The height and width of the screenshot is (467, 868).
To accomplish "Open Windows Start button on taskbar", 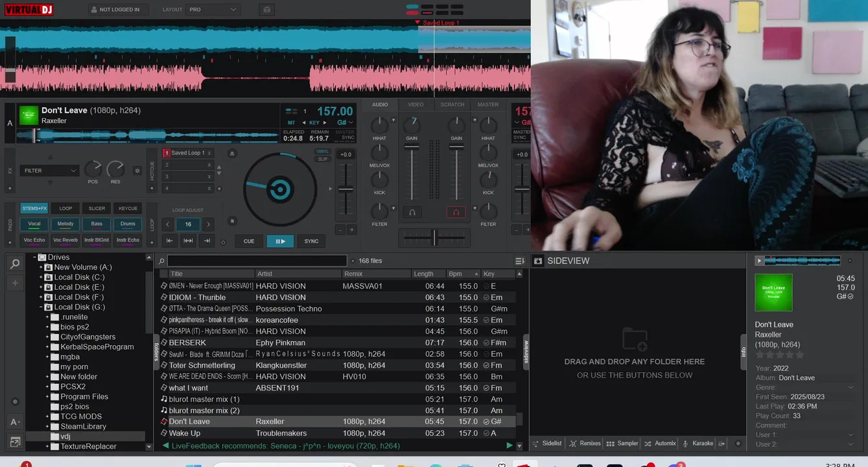I will (x=193, y=464).
